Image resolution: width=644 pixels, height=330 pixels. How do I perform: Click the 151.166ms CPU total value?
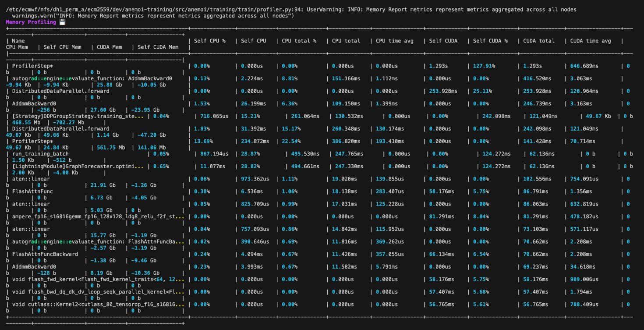(347, 78)
